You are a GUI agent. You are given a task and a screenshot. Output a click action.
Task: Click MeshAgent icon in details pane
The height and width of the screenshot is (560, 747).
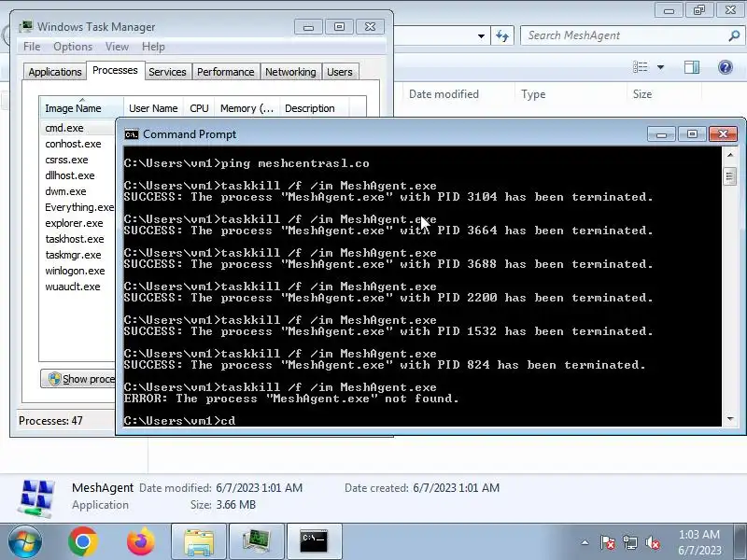point(36,498)
